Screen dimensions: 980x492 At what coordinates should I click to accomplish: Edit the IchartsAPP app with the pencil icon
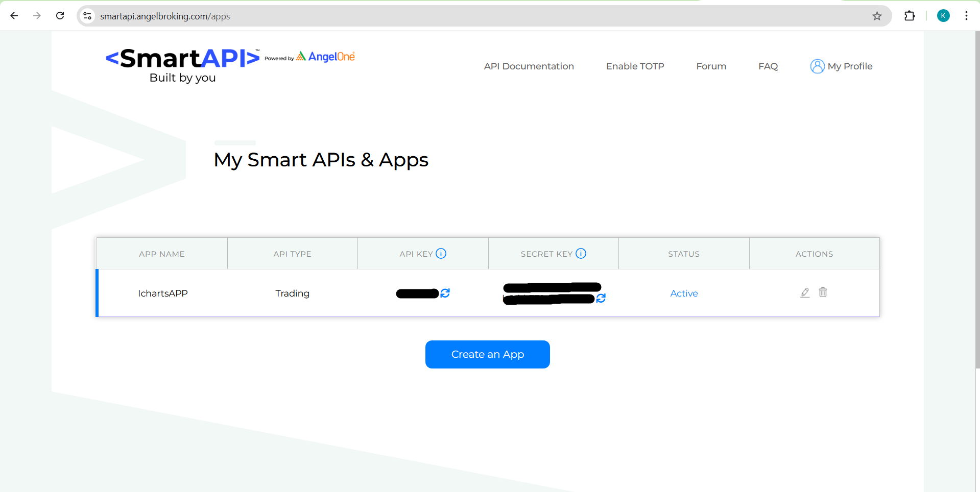[804, 292]
